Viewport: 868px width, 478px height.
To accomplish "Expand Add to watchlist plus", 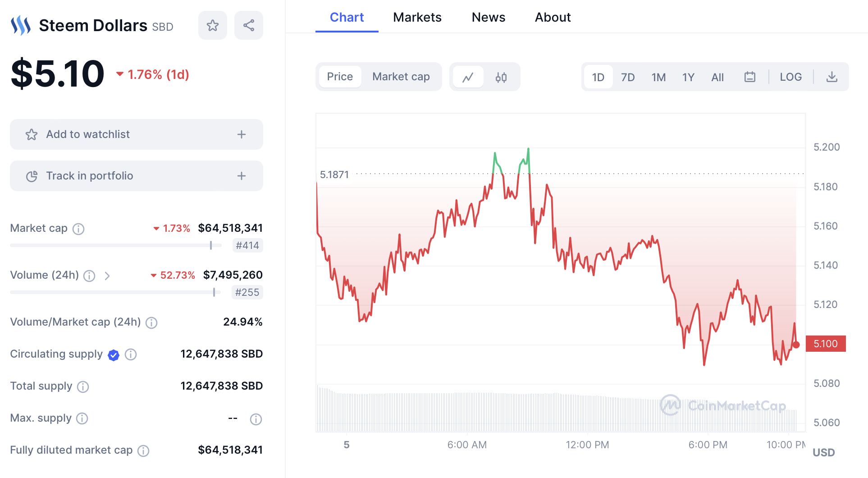I will coord(242,134).
